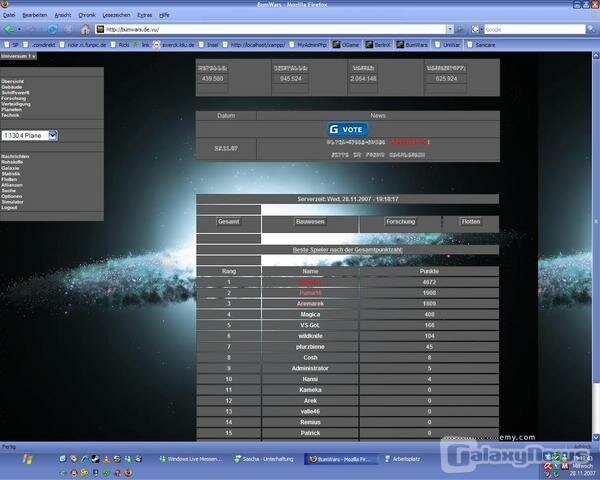Open the BumWars bookmark in bookmarks toolbar
Viewport: 600px width, 480px height.
(412, 45)
